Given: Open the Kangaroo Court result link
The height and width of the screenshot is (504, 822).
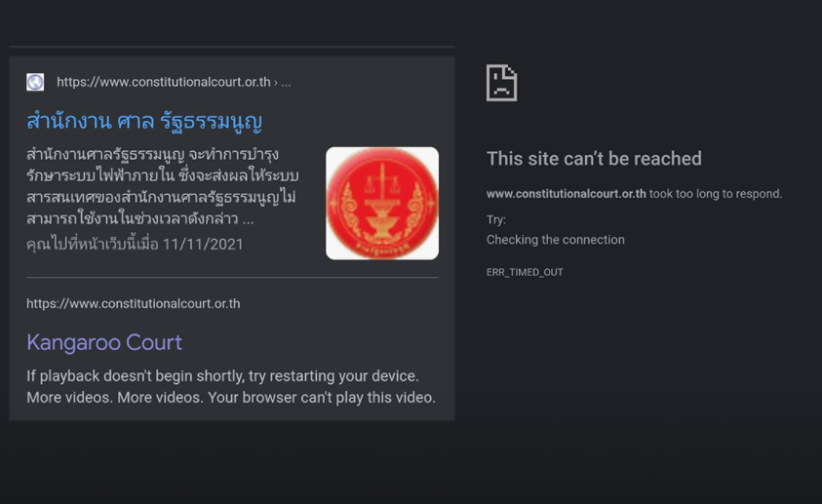Looking at the screenshot, I should click(x=104, y=342).
